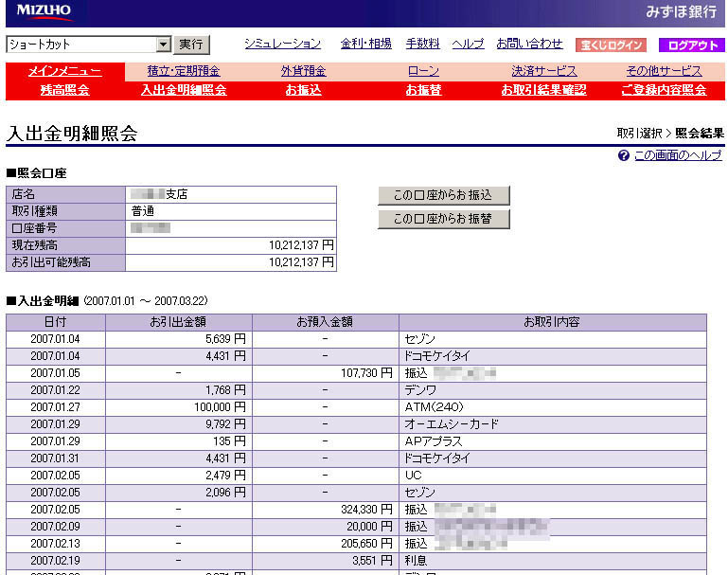Open the シミュレーション link
728x575 pixels.
282,44
